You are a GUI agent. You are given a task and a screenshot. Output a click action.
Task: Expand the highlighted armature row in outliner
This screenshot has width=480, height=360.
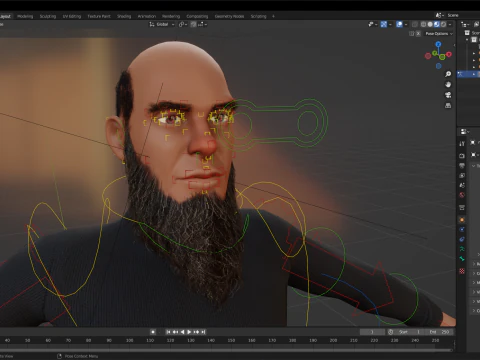474,74
